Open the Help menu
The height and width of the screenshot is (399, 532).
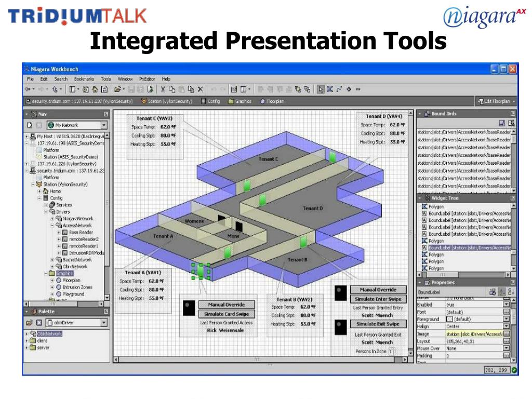point(166,79)
